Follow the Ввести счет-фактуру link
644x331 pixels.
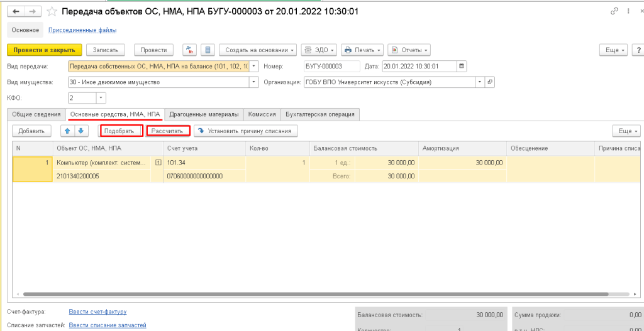pos(97,312)
